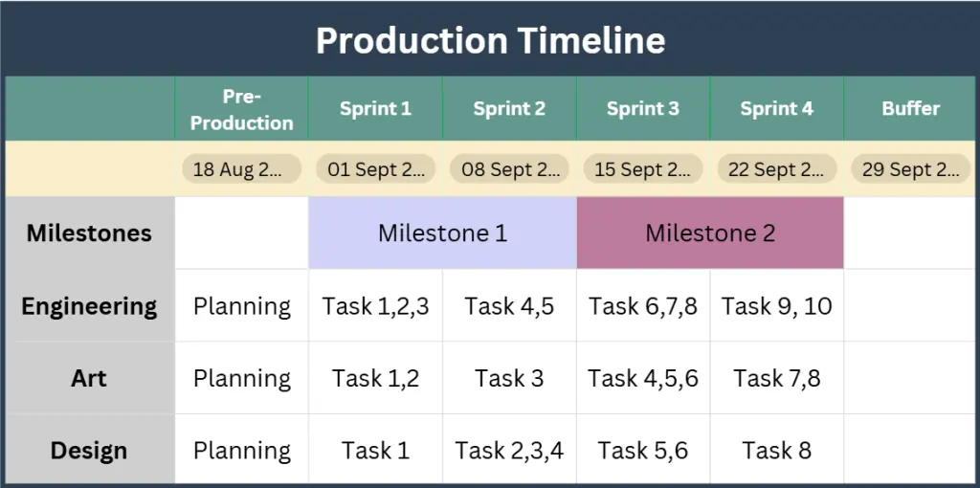This screenshot has height=488, width=980.
Task: Click the Sprint 1 column header
Action: [375, 108]
